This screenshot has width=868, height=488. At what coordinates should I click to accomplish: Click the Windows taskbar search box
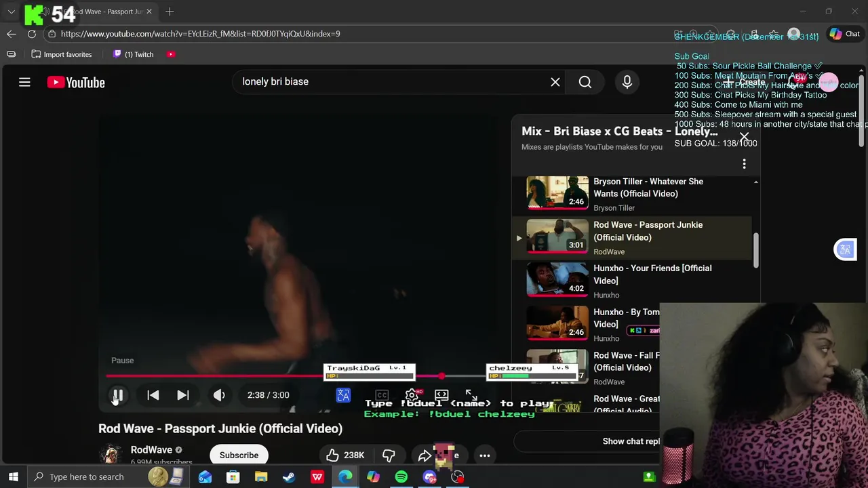tap(108, 476)
